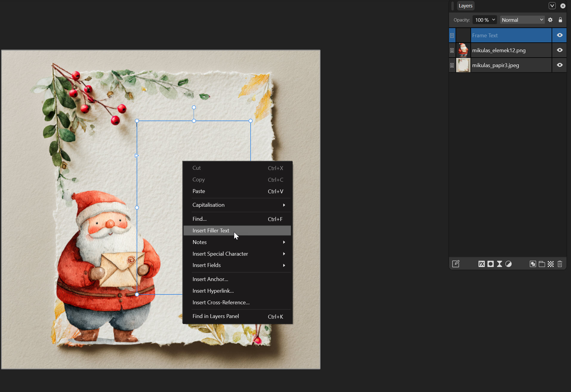Viewport: 571px width, 392px height.
Task: Click the live filter hourglass icon
Action: coord(499,264)
